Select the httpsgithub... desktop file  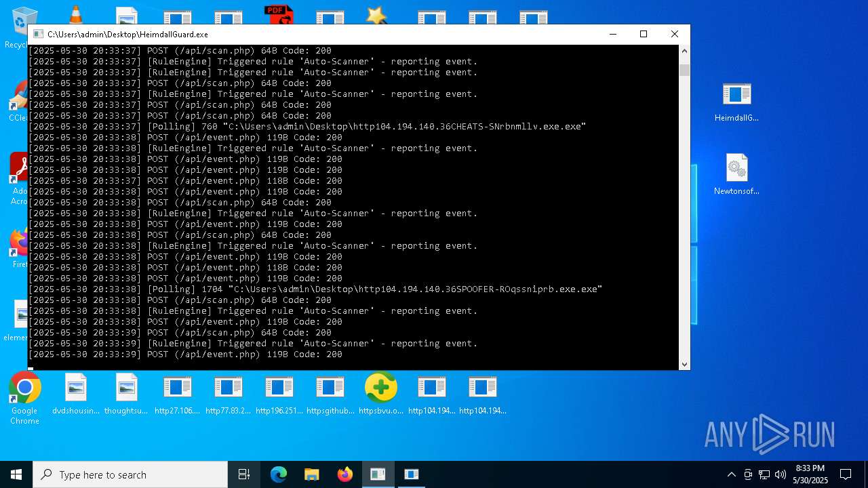pyautogui.click(x=330, y=394)
